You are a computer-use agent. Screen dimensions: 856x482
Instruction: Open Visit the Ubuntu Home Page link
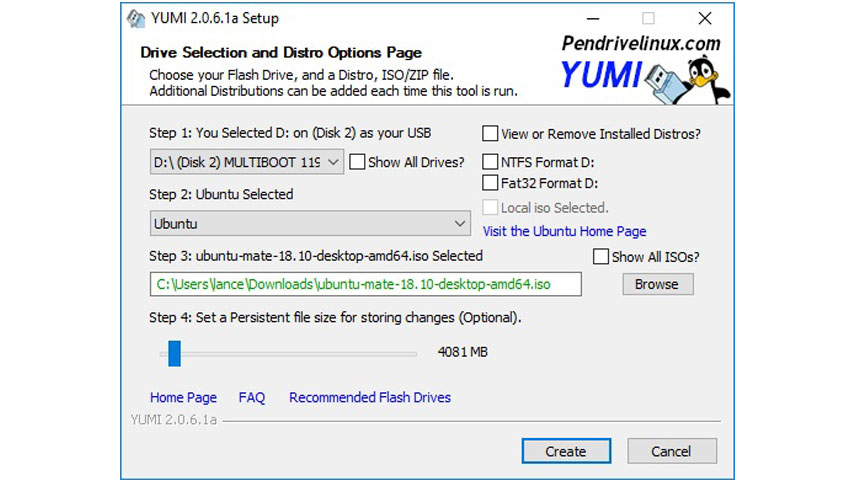(564, 231)
